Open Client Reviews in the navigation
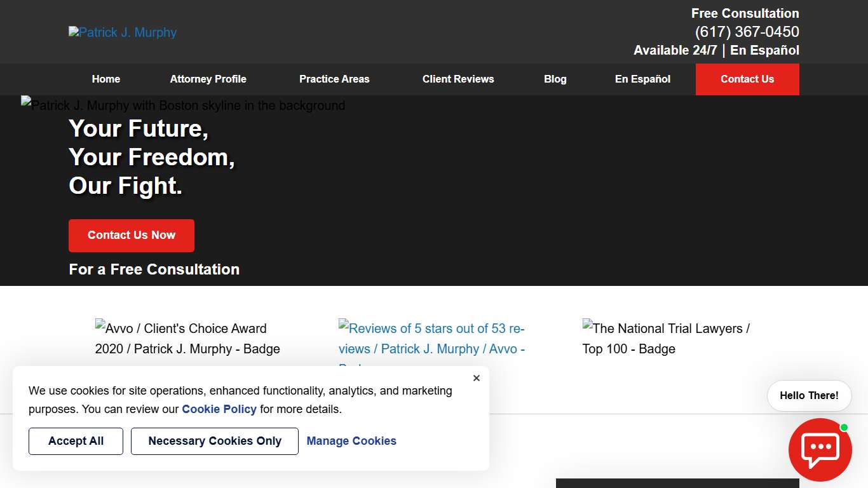The image size is (868, 488). (458, 79)
